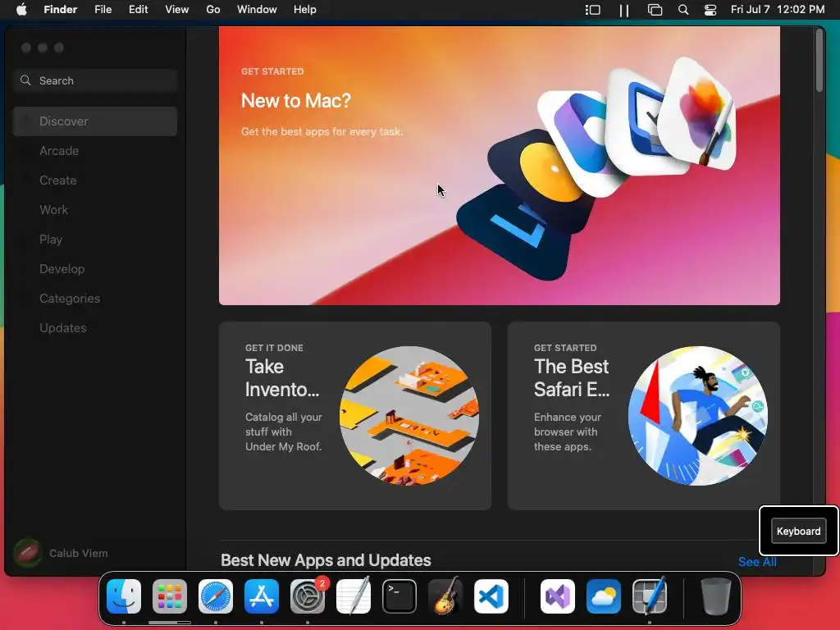Image resolution: width=840 pixels, height=630 pixels.
Task: Click the Calub Viem account avatar
Action: 27,553
